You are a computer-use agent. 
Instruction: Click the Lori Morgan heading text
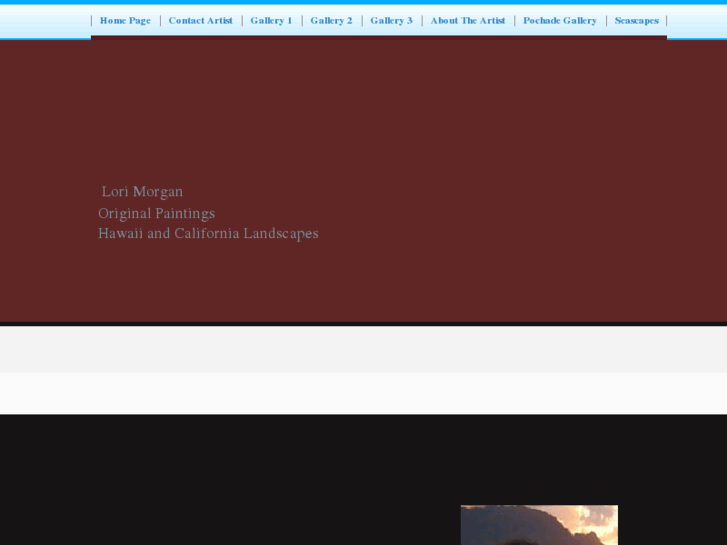pyautogui.click(x=142, y=192)
